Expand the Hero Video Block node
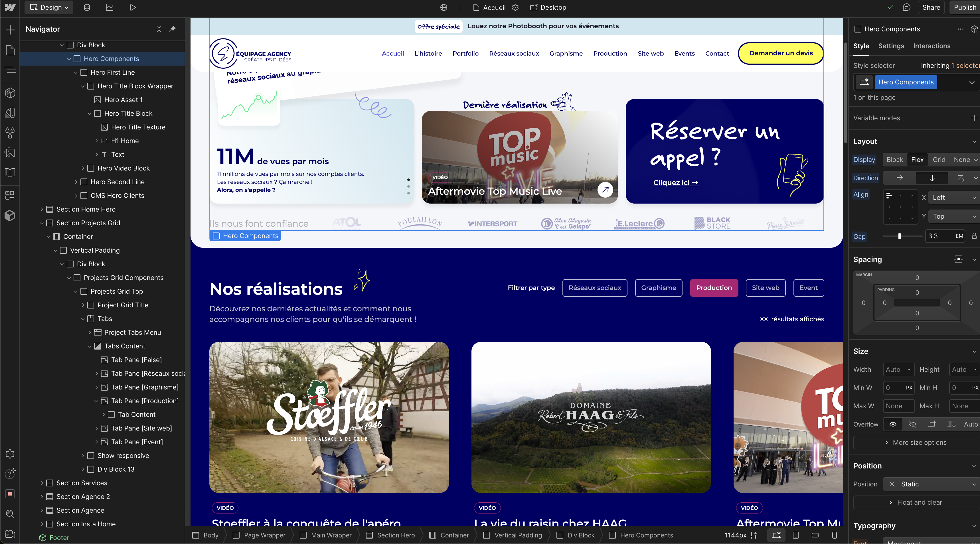 [83, 168]
